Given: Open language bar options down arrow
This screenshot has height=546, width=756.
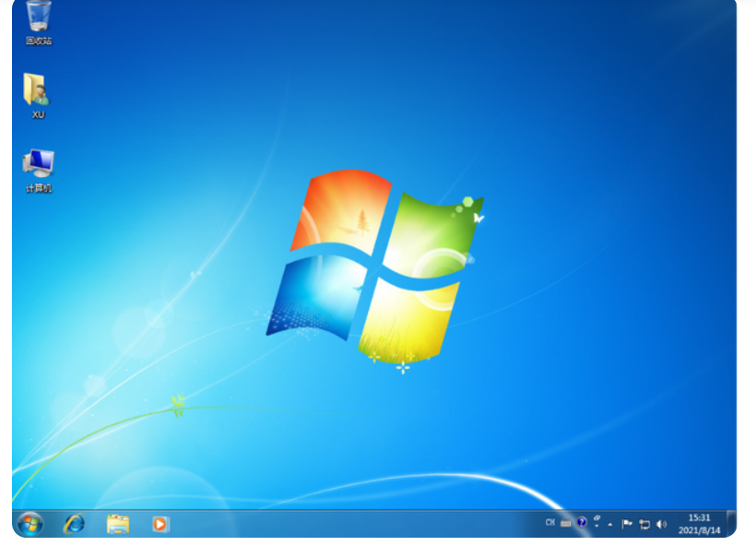Looking at the screenshot, I should point(597,527).
